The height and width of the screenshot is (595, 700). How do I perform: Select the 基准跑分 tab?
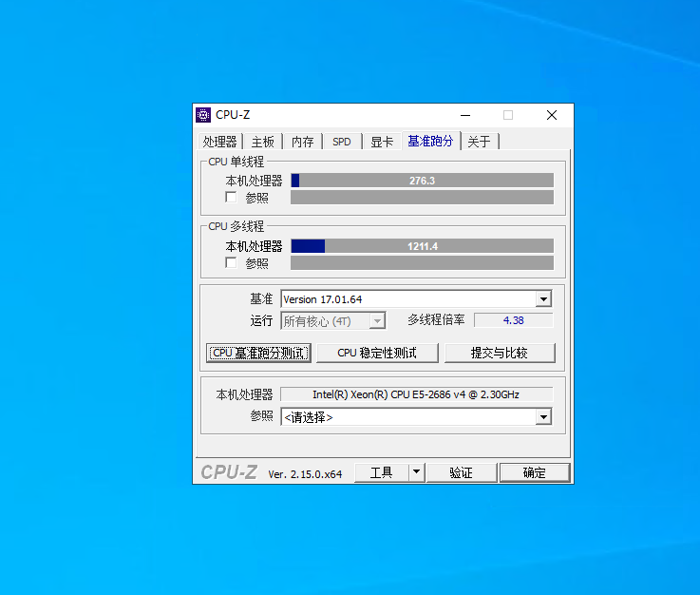pyautogui.click(x=430, y=141)
